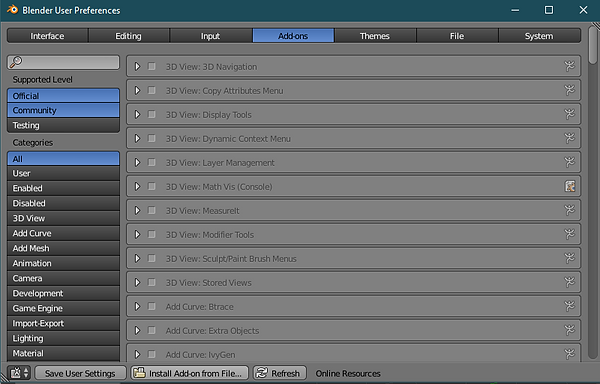Screen dimensions: 600x384
Task: Enable the 3D View: Copy Attributes Menu add-on
Action: 152,90
